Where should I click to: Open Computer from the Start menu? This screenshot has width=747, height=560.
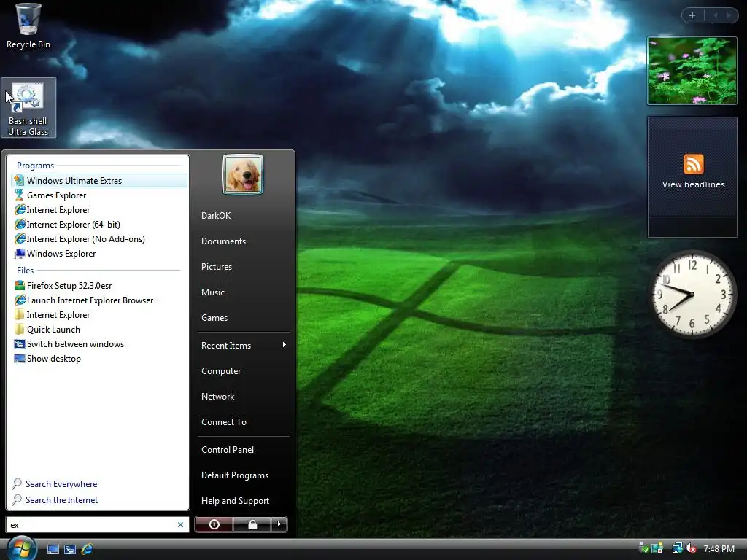(221, 371)
